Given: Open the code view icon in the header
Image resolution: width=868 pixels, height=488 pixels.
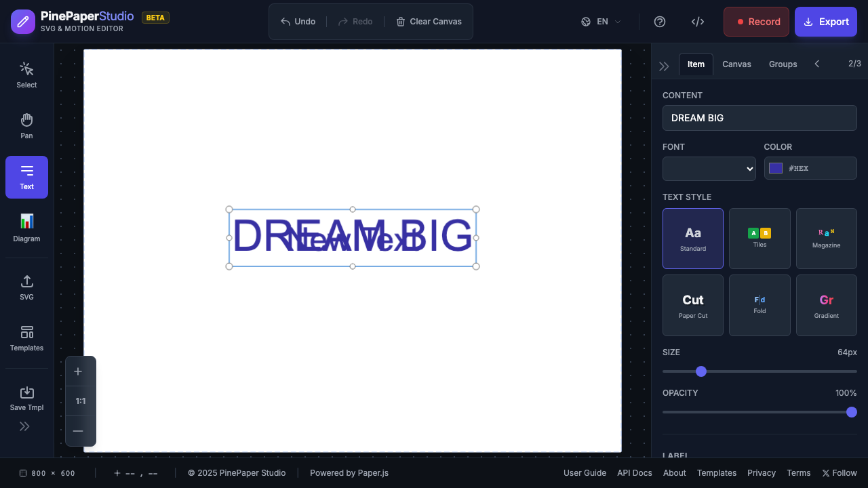Looking at the screenshot, I should pos(698,21).
